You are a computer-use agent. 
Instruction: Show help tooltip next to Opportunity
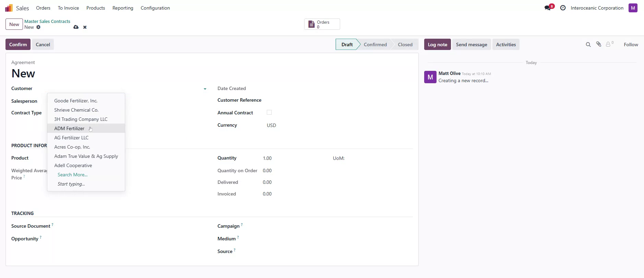click(40, 237)
